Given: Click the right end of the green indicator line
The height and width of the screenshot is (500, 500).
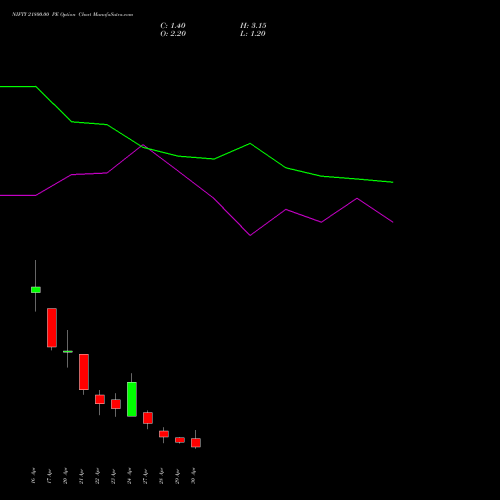Looking at the screenshot, I should 392,182.
